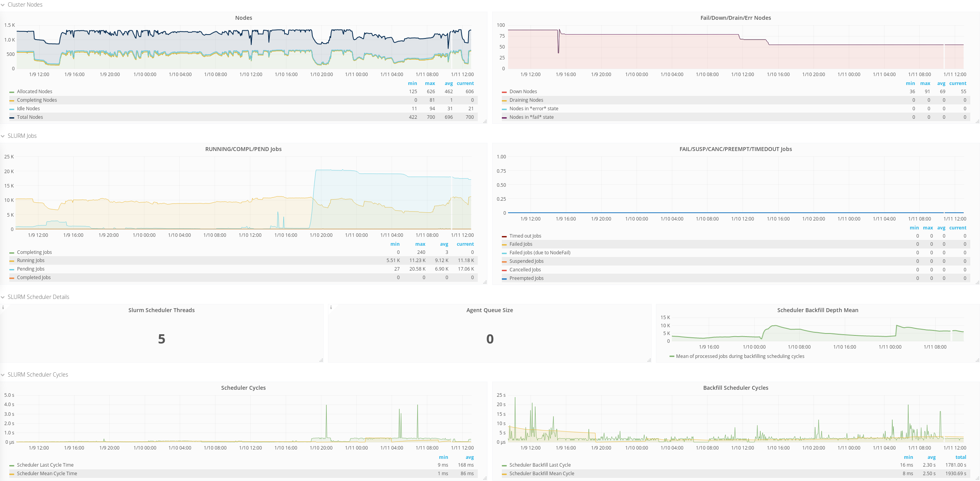The width and height of the screenshot is (980, 481).
Task: Collapse the SLURM Jobs row
Action: pos(22,136)
